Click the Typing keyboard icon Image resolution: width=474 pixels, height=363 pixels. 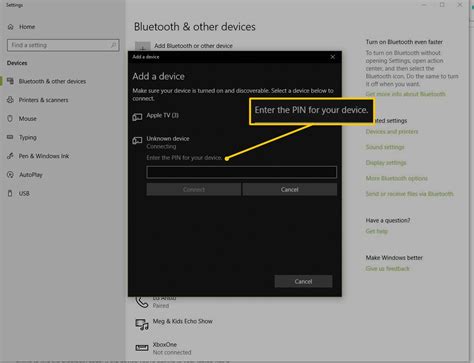(10, 137)
